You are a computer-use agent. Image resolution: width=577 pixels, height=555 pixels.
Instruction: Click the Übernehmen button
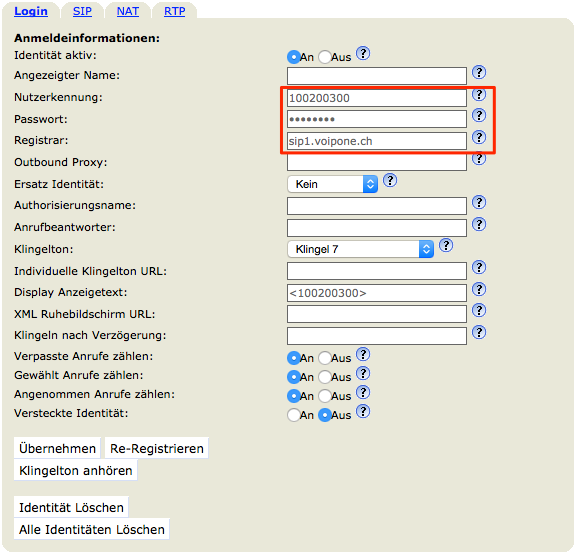point(57,448)
